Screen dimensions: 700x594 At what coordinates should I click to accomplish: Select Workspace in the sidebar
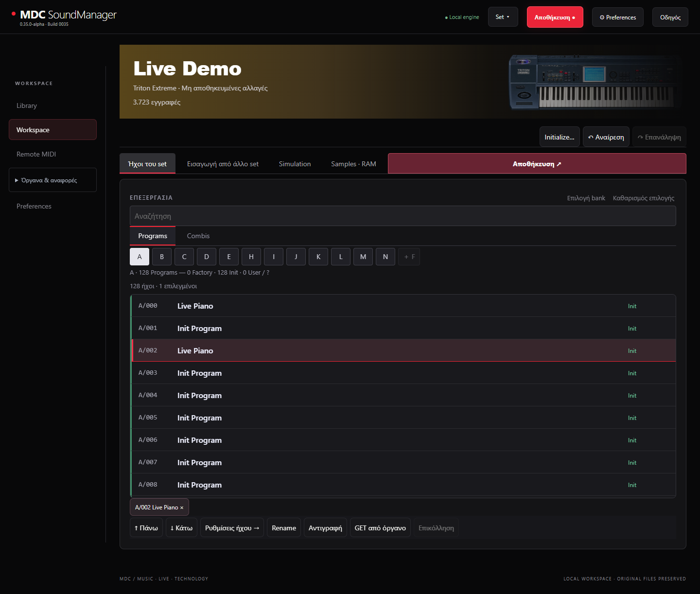[x=52, y=130]
